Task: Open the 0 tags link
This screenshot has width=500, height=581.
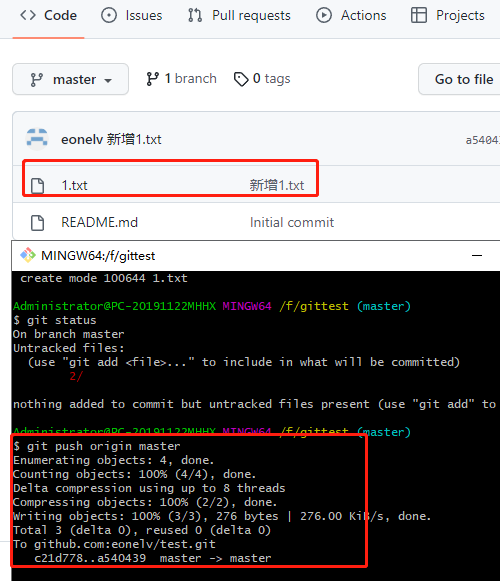Action: [x=262, y=79]
